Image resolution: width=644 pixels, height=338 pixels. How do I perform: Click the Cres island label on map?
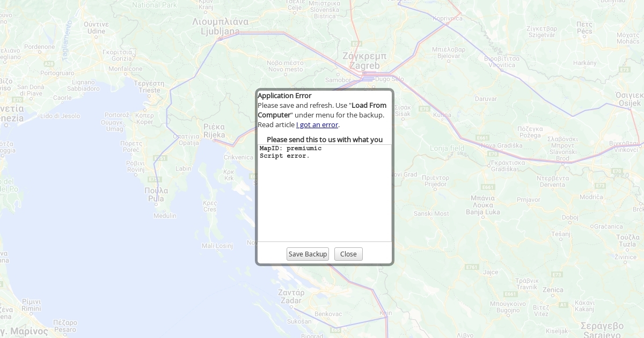[209, 206]
